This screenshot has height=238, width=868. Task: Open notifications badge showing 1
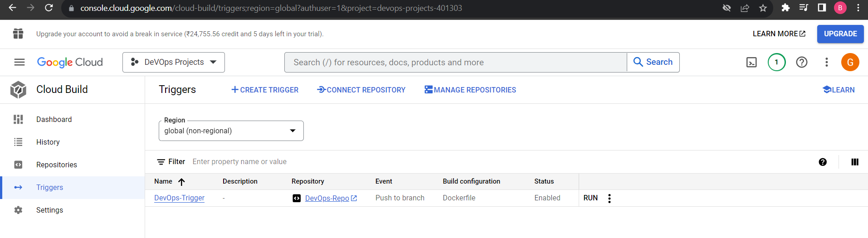coord(776,62)
